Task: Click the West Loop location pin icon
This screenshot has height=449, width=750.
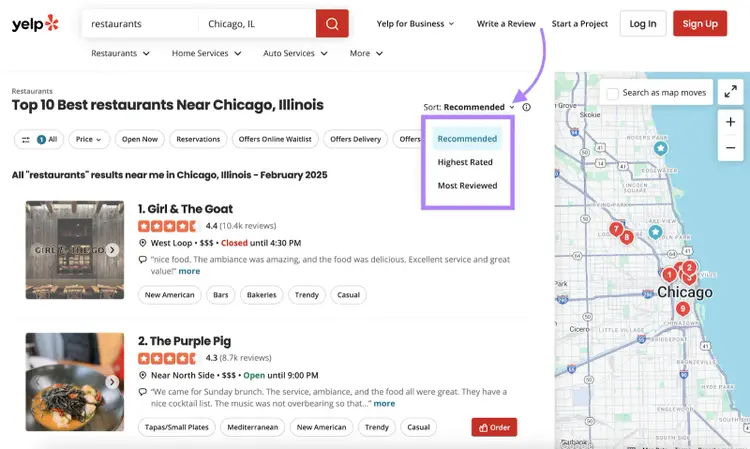Action: click(143, 243)
